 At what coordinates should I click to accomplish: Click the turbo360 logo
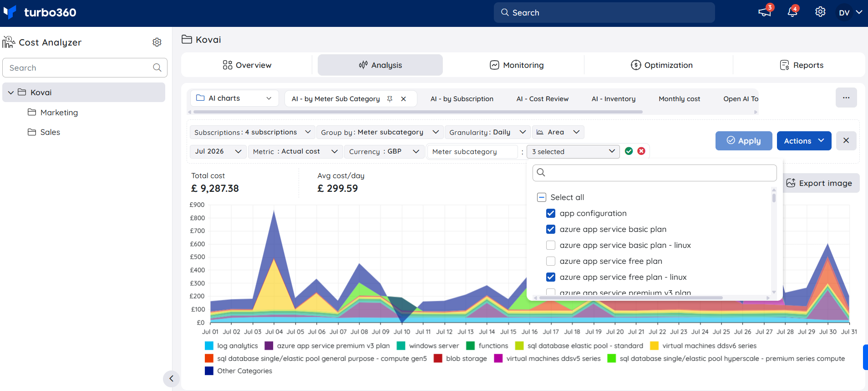tap(40, 12)
